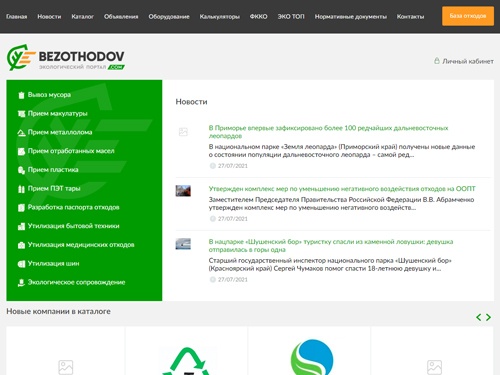500x375 pixels.
Task: Open ЭКО ТОП in the top menu
Action: tap(291, 16)
